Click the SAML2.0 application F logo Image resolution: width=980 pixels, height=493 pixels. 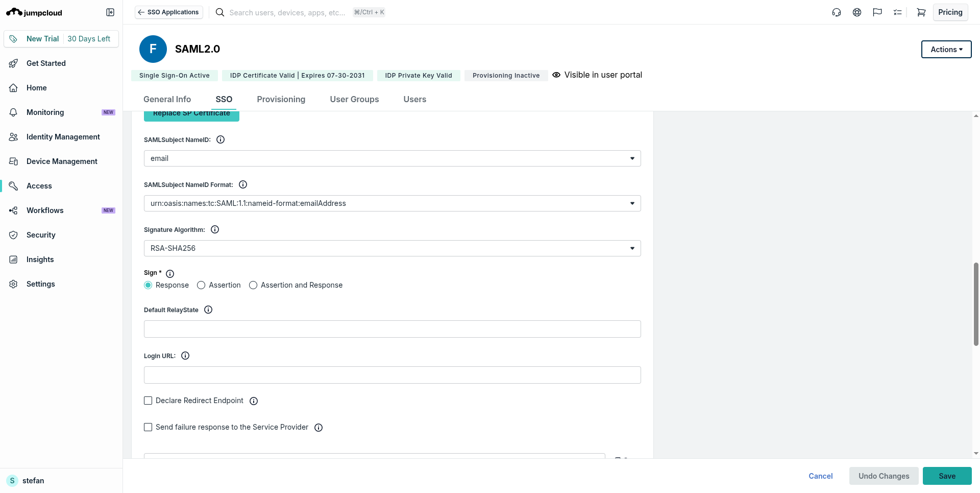(153, 49)
